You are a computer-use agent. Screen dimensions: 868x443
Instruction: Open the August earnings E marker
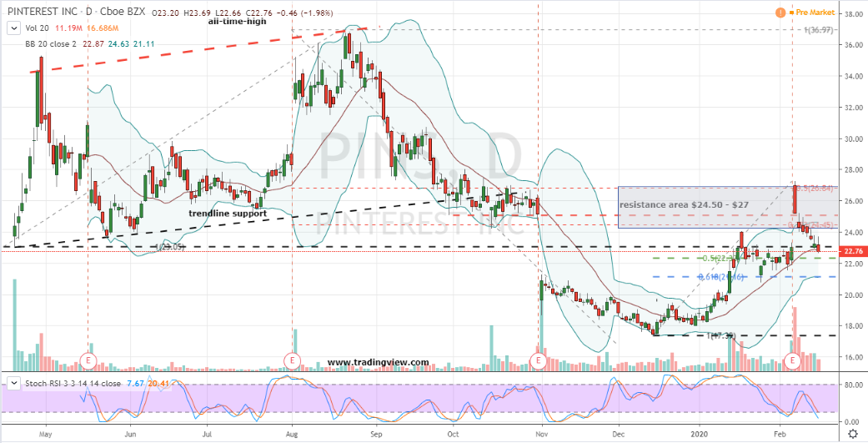coord(292,360)
